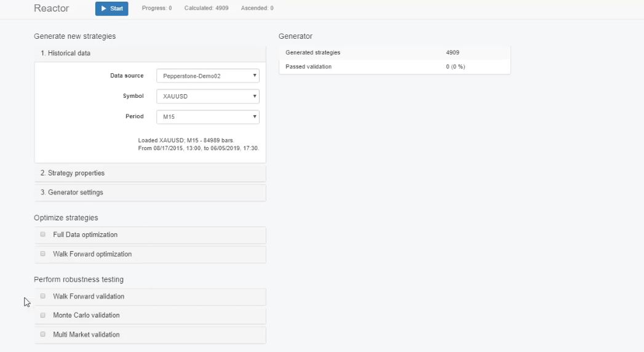The width and height of the screenshot is (644, 352).
Task: Click the Calculated: 4909 counter
Action: tap(207, 9)
